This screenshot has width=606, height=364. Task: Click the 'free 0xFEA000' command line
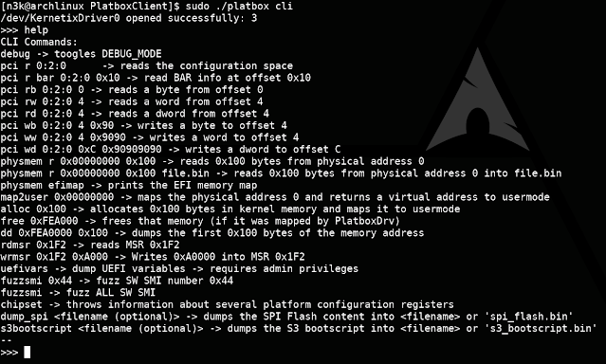point(200,222)
